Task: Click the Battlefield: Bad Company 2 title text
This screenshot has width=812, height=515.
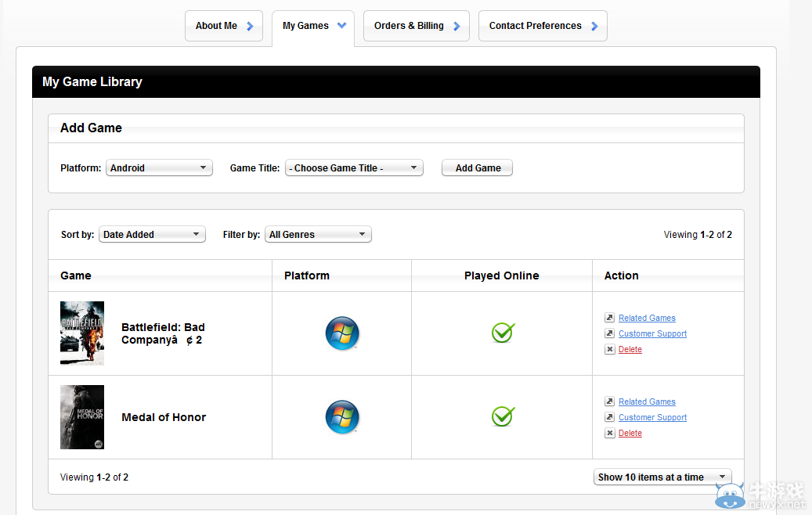Action: coord(163,333)
